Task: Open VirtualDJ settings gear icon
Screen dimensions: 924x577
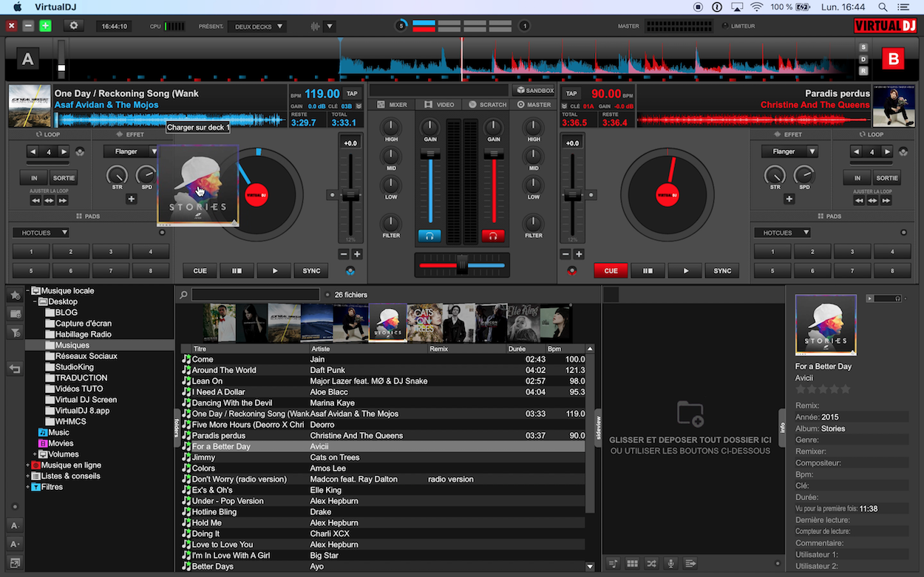Action: (x=73, y=26)
